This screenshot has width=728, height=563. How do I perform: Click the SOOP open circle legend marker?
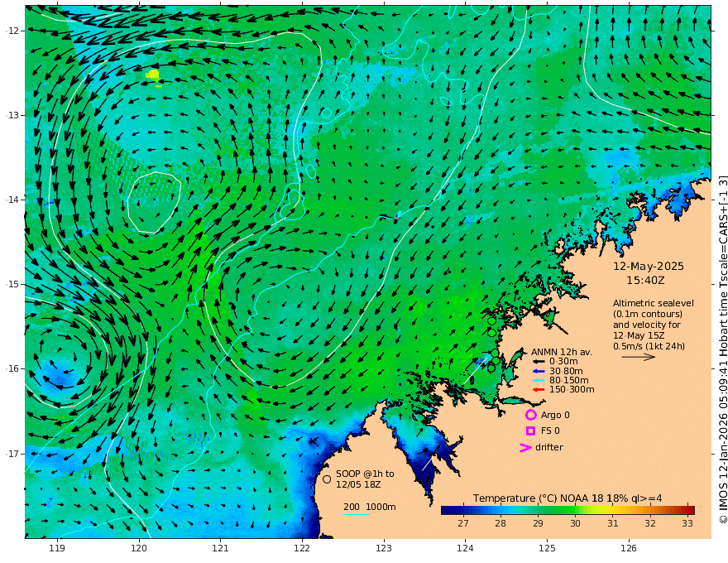coord(327,479)
